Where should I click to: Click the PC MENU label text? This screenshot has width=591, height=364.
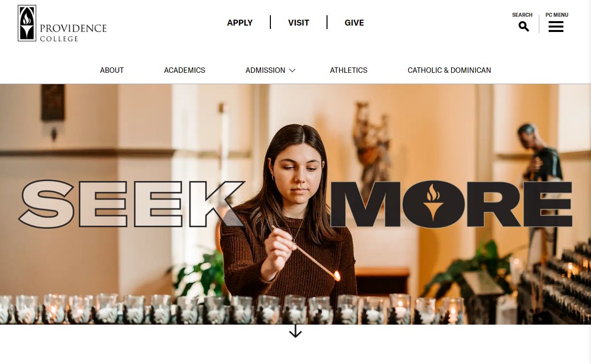[557, 15]
